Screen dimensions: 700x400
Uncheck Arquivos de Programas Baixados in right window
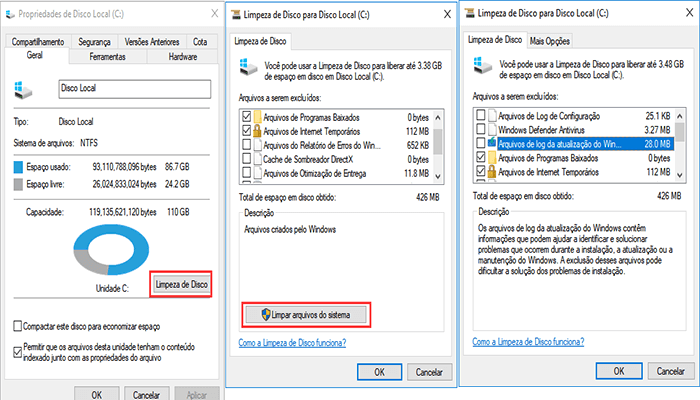tap(481, 157)
